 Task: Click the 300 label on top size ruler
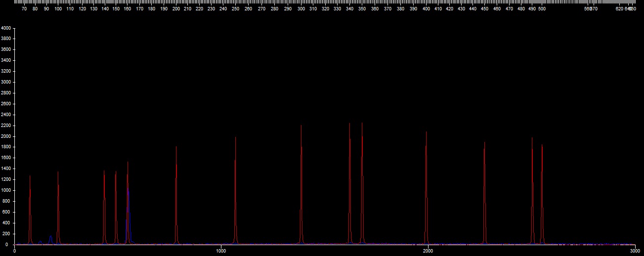click(x=301, y=9)
